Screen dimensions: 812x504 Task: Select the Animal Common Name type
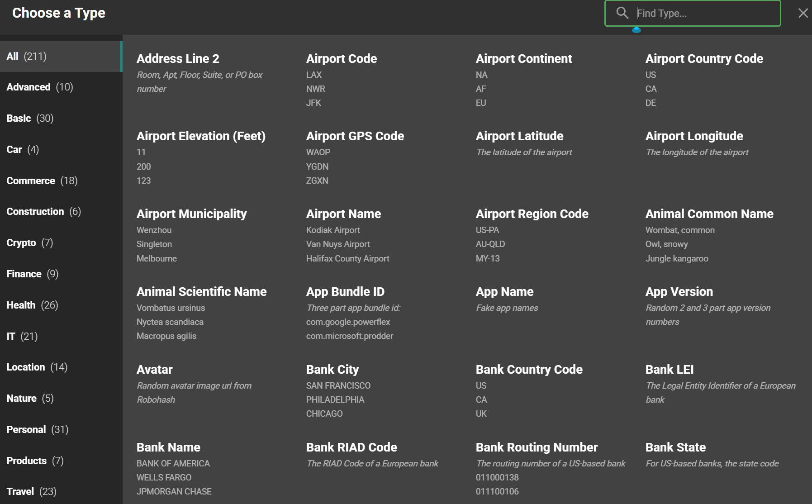pyautogui.click(x=709, y=214)
